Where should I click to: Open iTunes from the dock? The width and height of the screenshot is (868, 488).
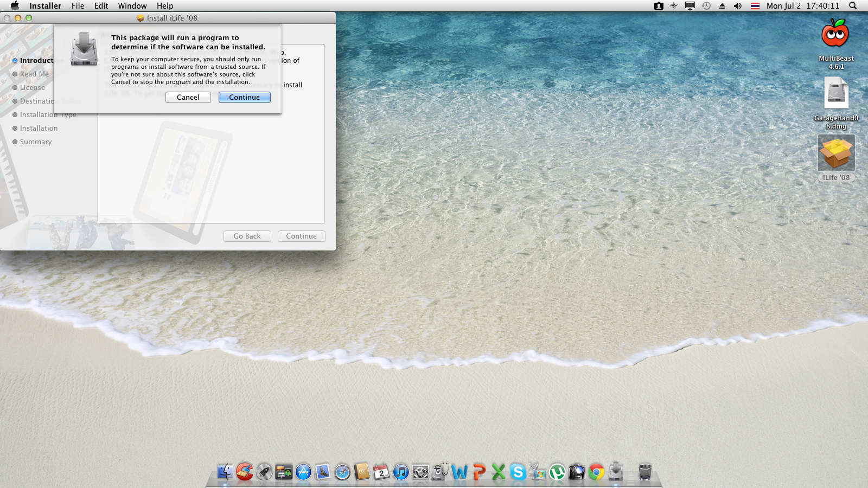[x=401, y=472]
